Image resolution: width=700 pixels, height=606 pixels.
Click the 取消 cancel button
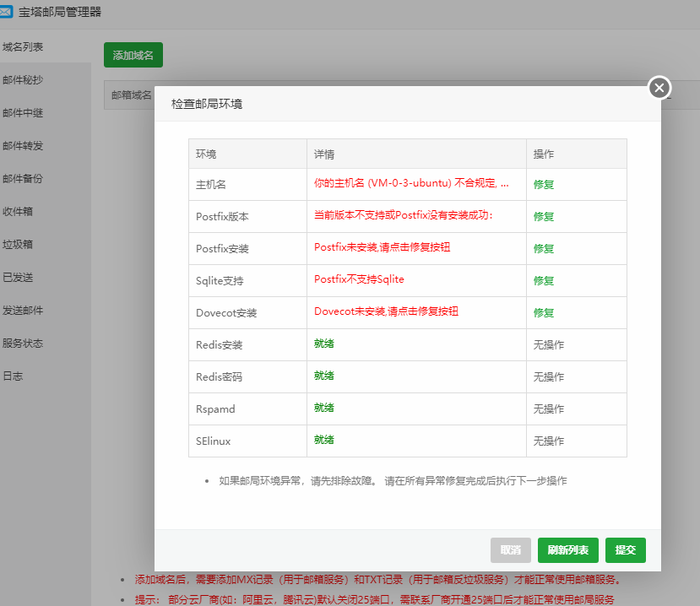(510, 549)
